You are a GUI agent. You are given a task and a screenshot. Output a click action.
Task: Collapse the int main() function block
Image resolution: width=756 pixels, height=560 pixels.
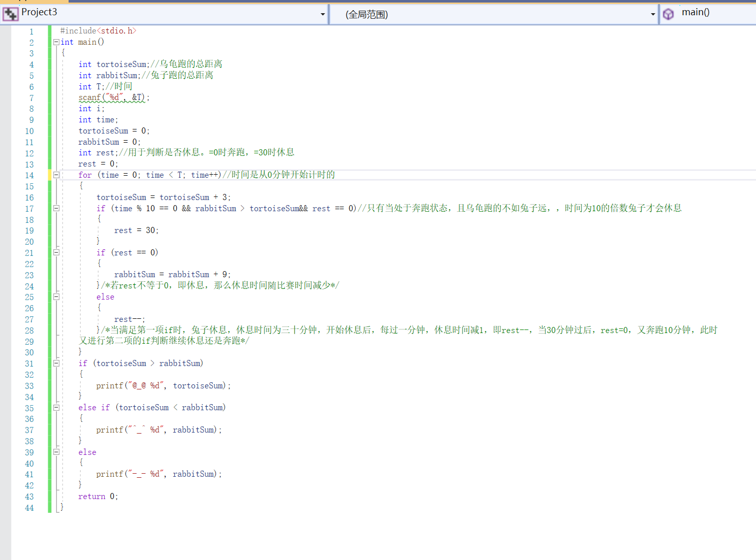56,42
